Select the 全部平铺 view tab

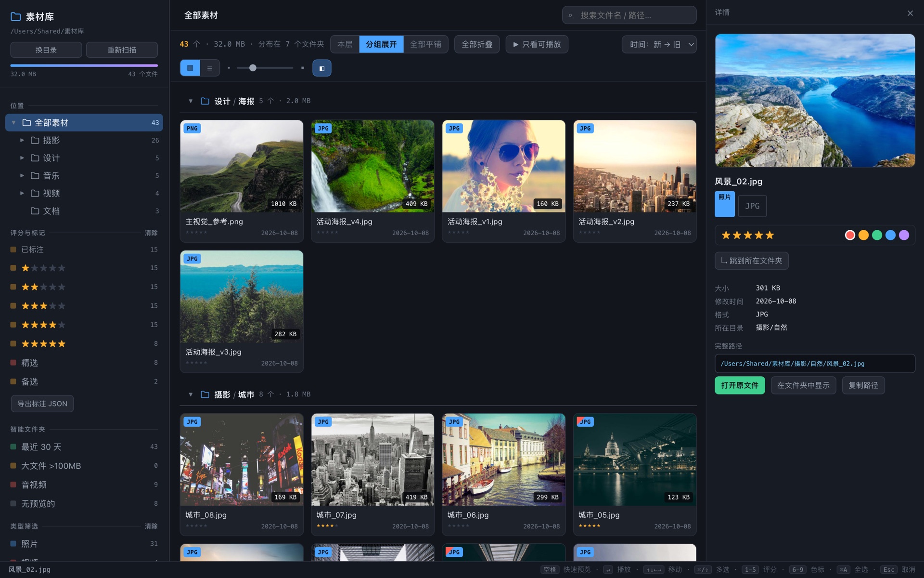point(425,44)
